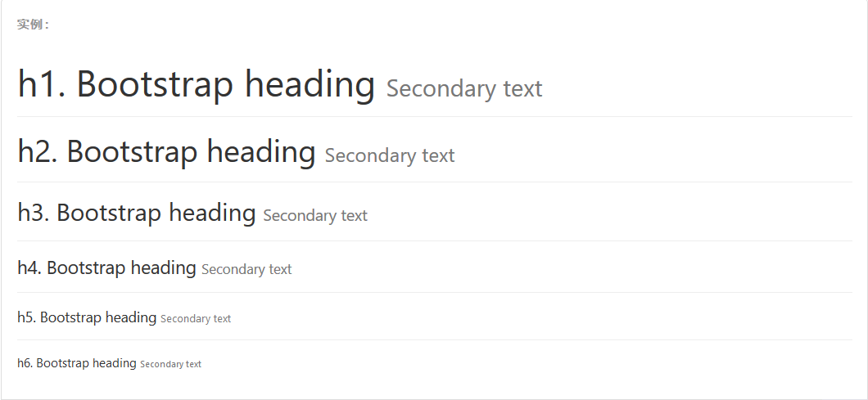This screenshot has width=868, height=400.
Task: Select the Secondary text after h6 heading
Action: (170, 364)
